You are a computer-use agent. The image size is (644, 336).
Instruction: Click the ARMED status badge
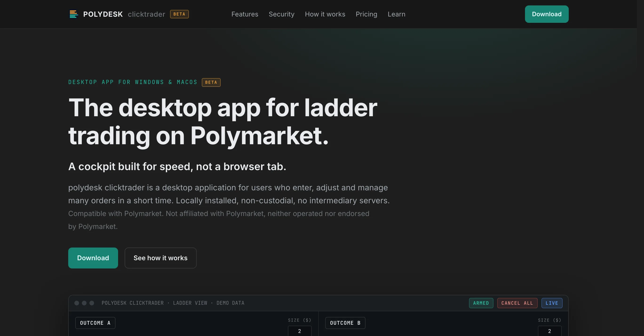point(481,303)
